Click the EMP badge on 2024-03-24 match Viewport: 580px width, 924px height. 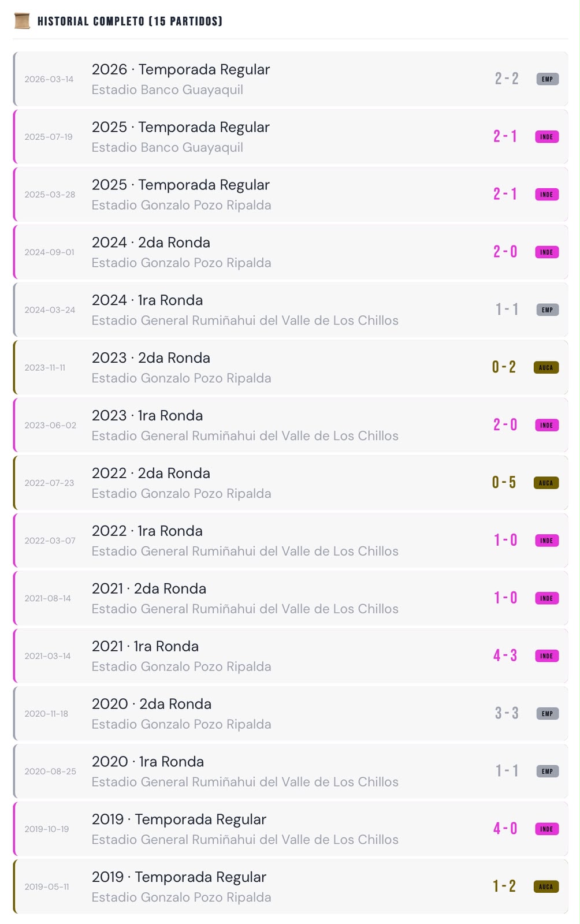click(x=547, y=310)
